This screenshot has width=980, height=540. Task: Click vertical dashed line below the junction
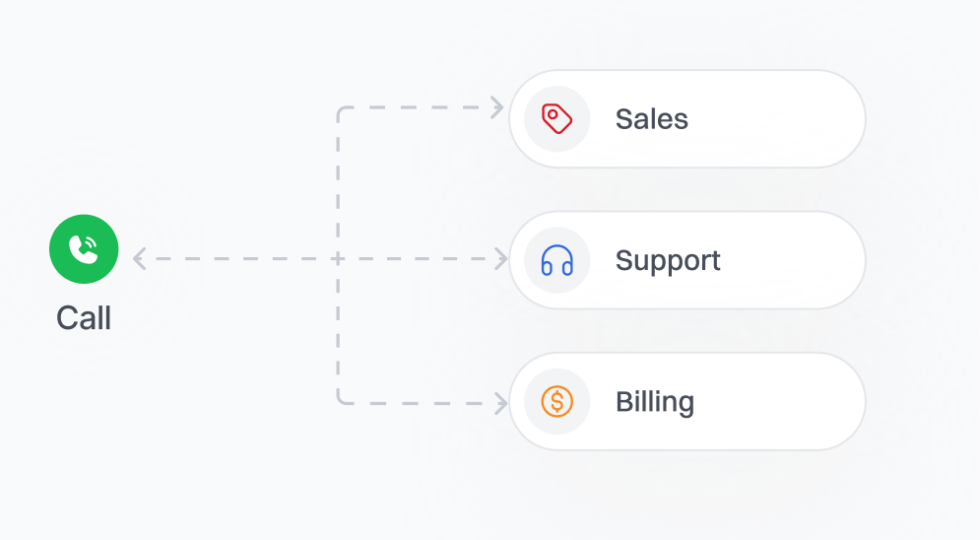pyautogui.click(x=338, y=330)
